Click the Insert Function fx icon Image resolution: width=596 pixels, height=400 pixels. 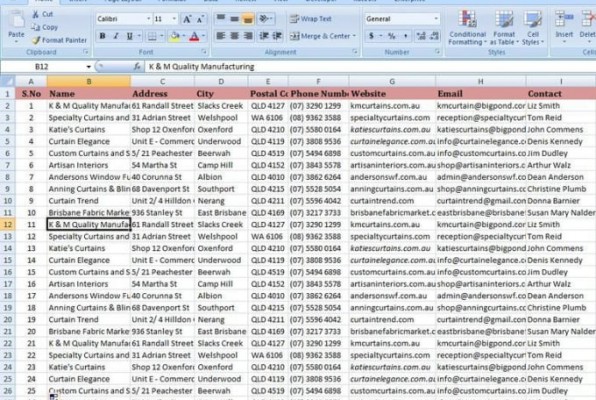click(137, 67)
